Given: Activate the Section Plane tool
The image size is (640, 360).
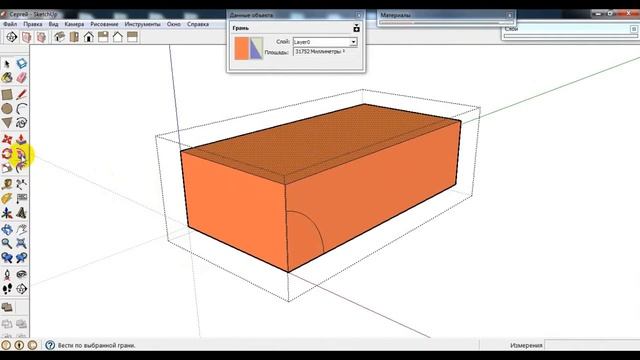Looking at the screenshot, I should pos(22,289).
